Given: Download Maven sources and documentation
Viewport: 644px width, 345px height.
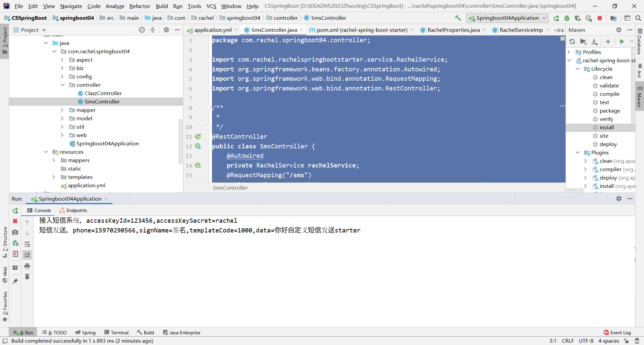Looking at the screenshot, I should point(594,42).
